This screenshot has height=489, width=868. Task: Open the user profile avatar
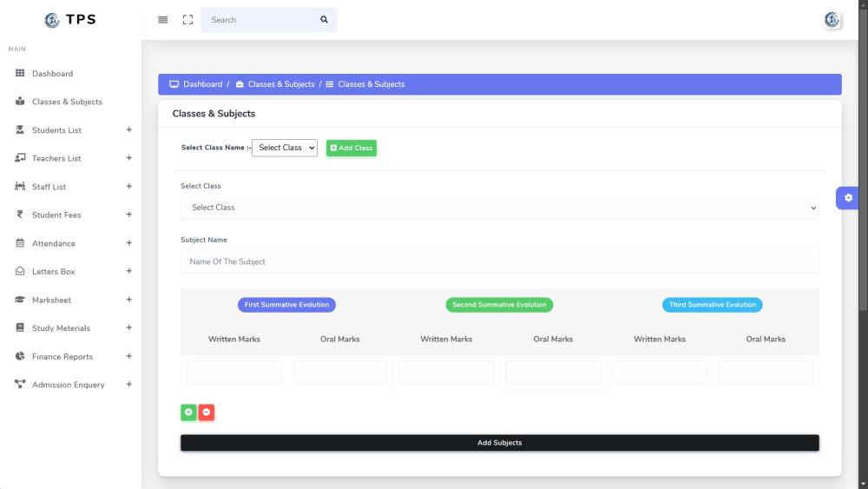point(832,20)
